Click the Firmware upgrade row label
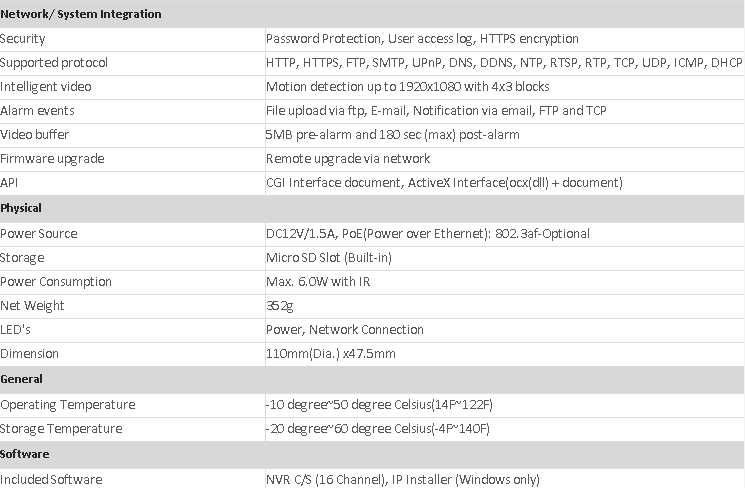This screenshot has height=488, width=745. tap(52, 159)
